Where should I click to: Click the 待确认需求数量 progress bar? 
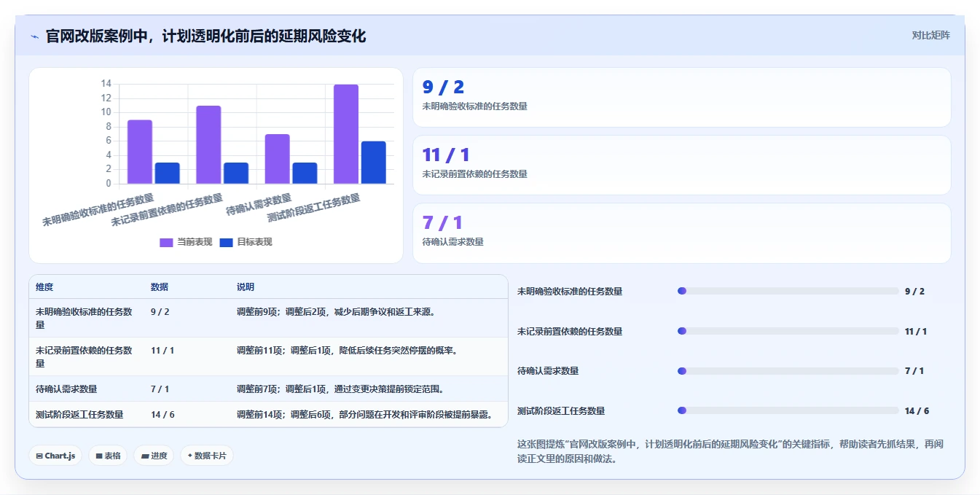(788, 371)
